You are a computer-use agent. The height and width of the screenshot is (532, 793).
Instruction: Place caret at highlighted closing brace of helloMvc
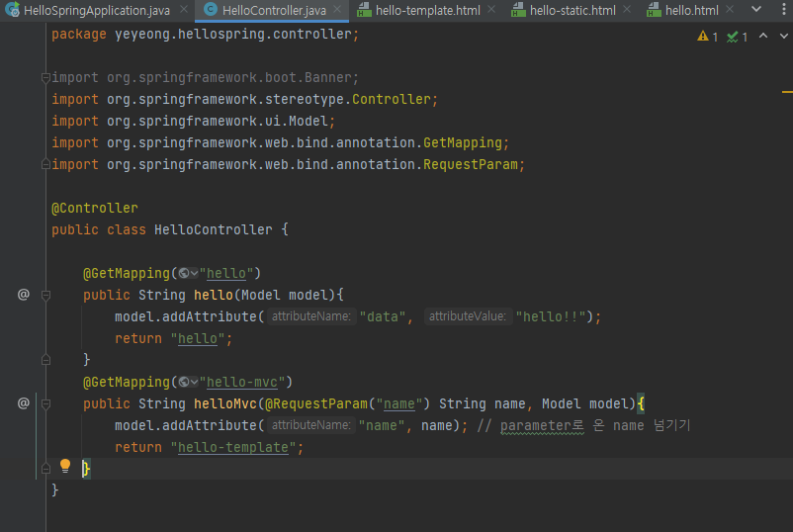(x=86, y=469)
